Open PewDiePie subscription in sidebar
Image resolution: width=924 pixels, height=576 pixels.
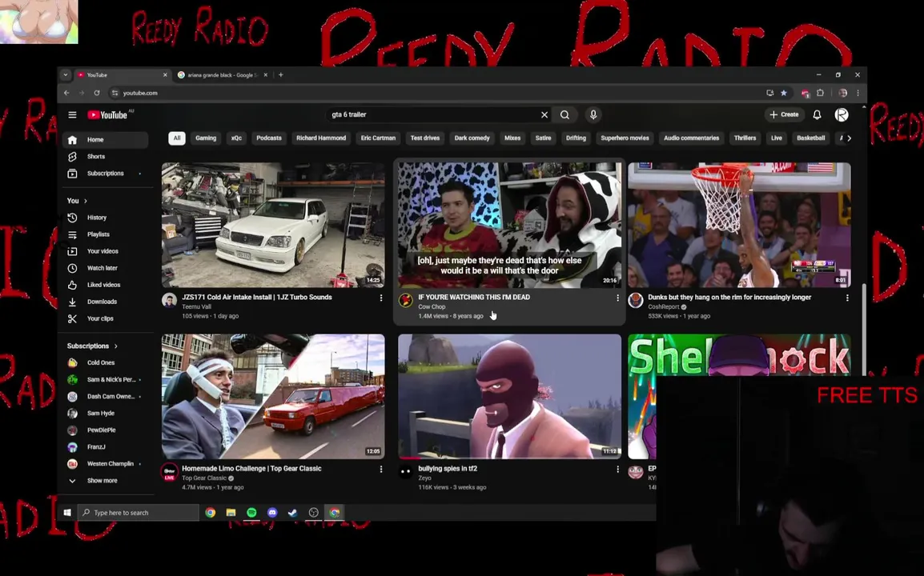(106, 430)
